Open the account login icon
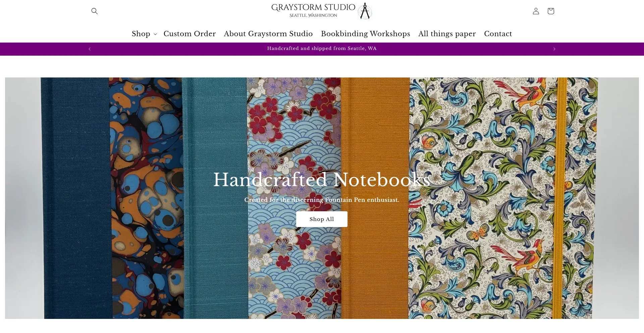 536,11
